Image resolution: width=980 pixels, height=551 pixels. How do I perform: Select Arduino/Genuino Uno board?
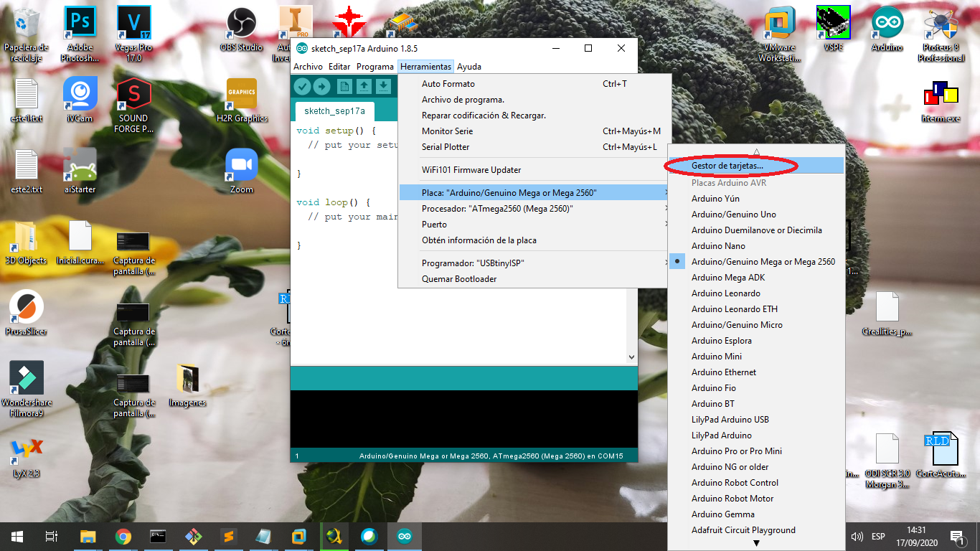click(x=756, y=215)
